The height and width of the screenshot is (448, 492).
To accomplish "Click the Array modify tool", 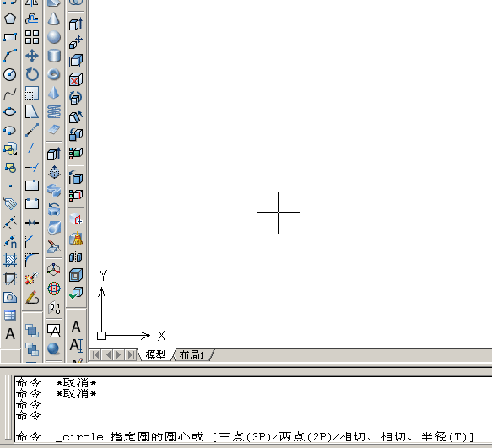I will 32,37.
